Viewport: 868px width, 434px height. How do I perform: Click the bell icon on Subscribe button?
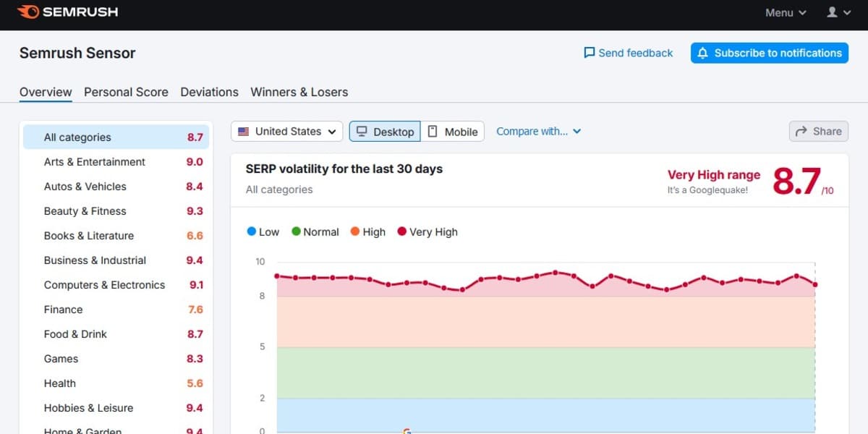(x=703, y=53)
